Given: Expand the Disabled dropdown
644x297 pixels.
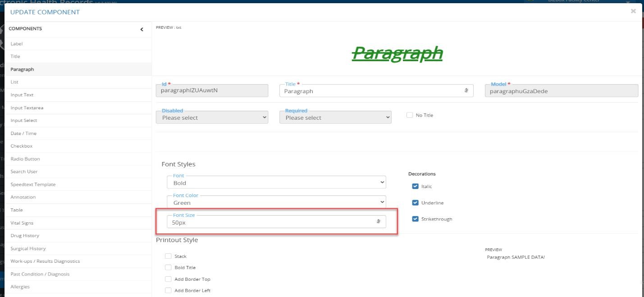Looking at the screenshot, I should pos(212,117).
